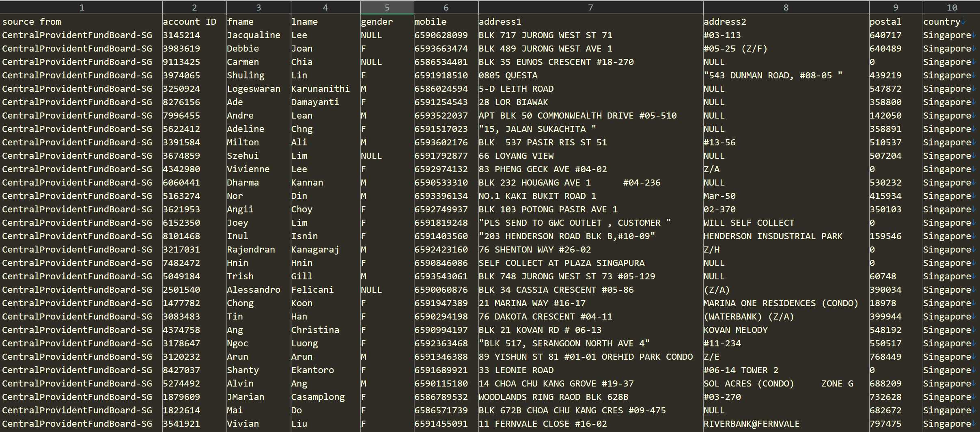Image resolution: width=980 pixels, height=432 pixels.
Task: Click mobile number 6593522037
Action: [x=441, y=116]
